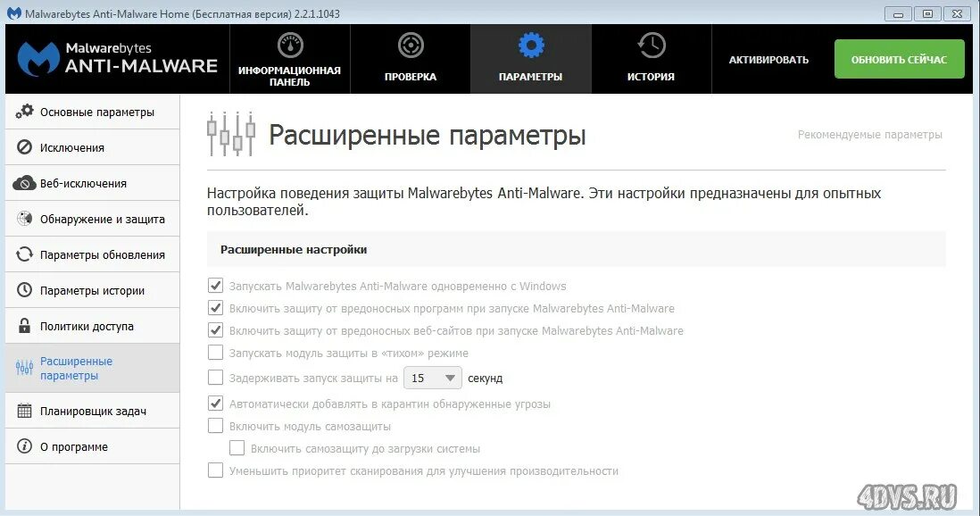The width and height of the screenshot is (980, 516).
Task: Minimize the Malwarebytes window
Action: pos(898,13)
